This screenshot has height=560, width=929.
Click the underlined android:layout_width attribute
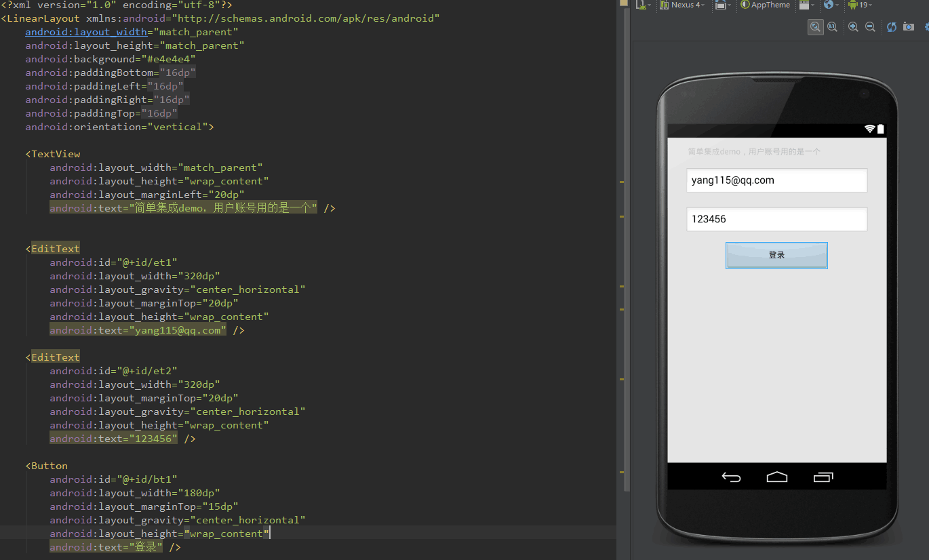pyautogui.click(x=86, y=32)
